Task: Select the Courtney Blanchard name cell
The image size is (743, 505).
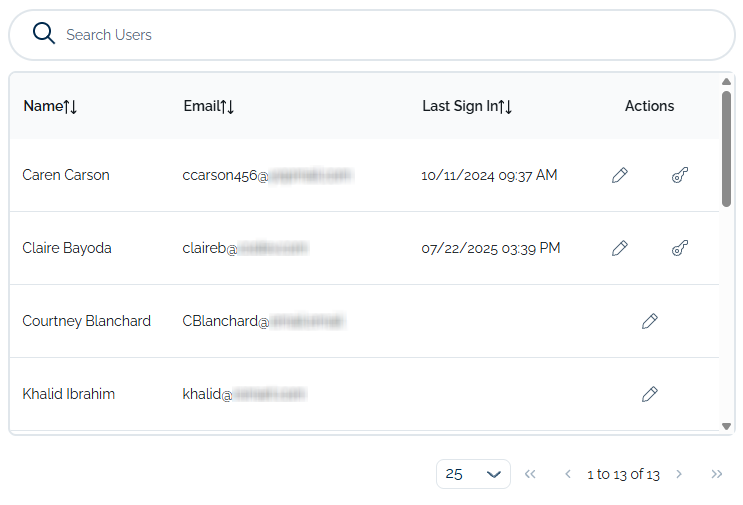Action: point(87,321)
